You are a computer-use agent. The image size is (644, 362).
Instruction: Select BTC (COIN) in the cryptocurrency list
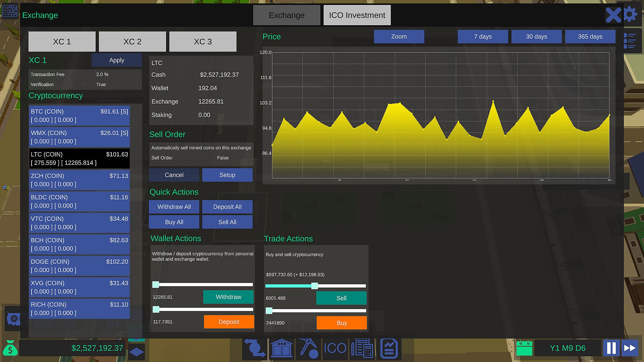pyautogui.click(x=79, y=116)
